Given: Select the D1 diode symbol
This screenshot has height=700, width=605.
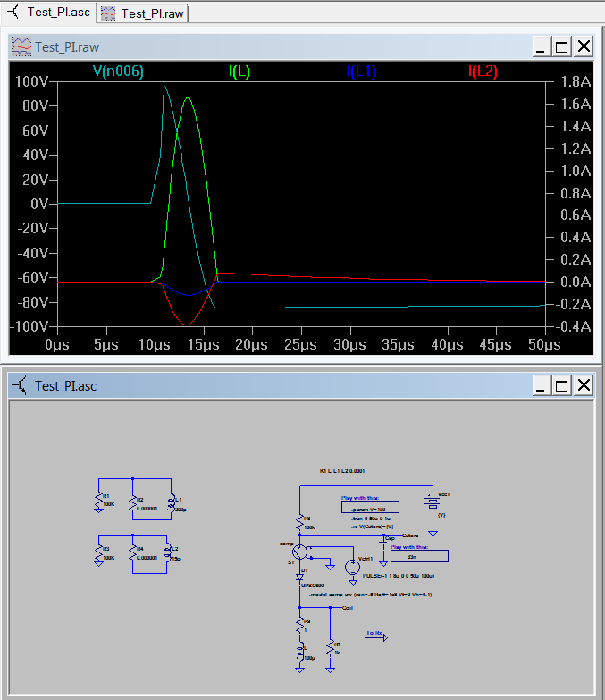Looking at the screenshot, I should (300, 577).
